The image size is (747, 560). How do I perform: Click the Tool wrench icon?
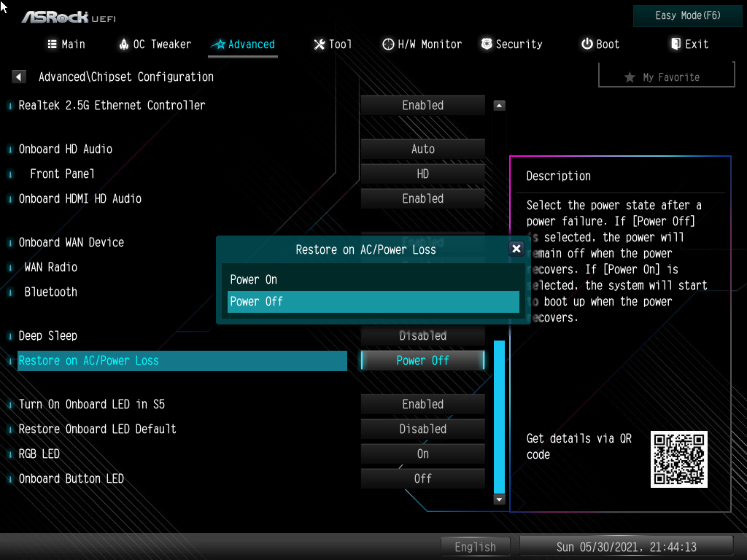[319, 44]
